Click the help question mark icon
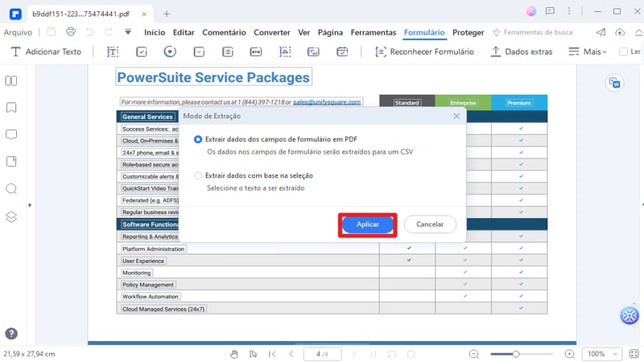 pyautogui.click(x=11, y=334)
